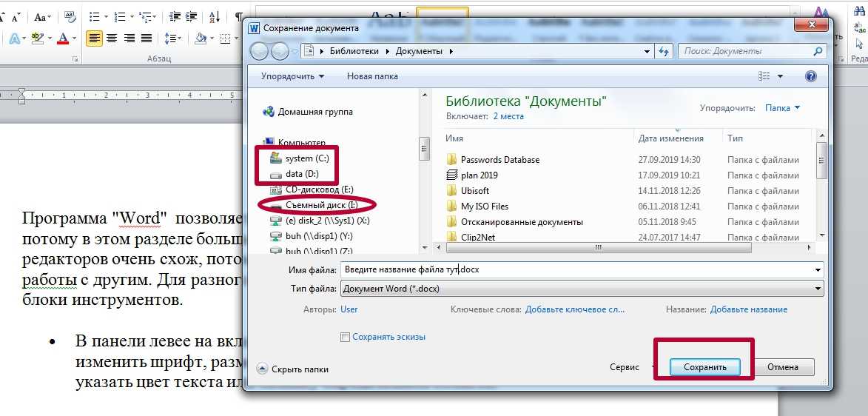Click change view icon in dialog toolbar
The image size is (868, 416).
pyautogui.click(x=764, y=76)
